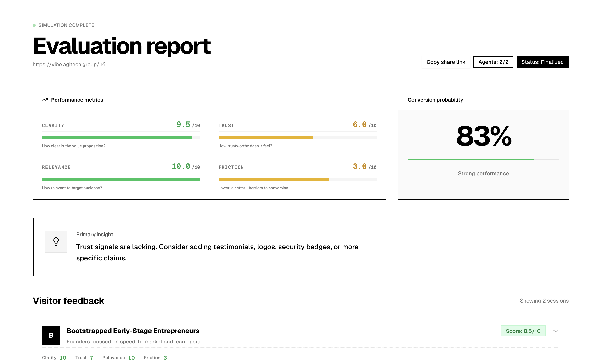Screen dimensions: 608x364
Task: Click the Friction score progress bar
Action: pyautogui.click(x=297, y=180)
